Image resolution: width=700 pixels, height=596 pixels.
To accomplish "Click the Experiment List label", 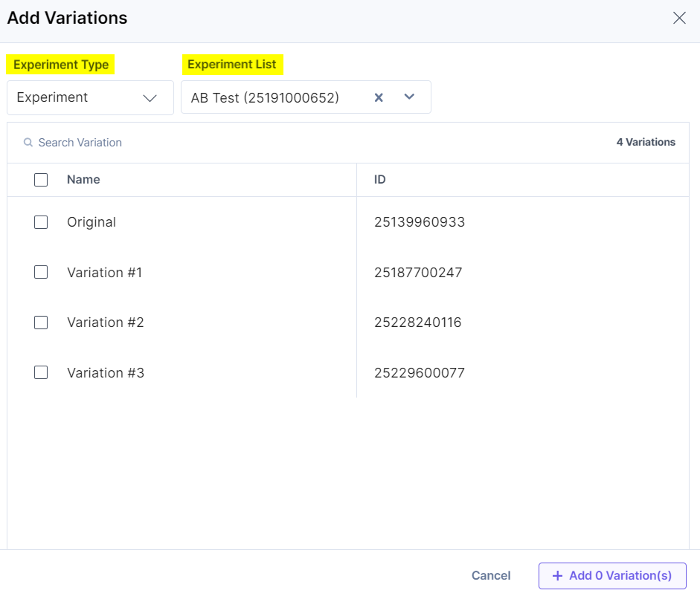I will [232, 64].
